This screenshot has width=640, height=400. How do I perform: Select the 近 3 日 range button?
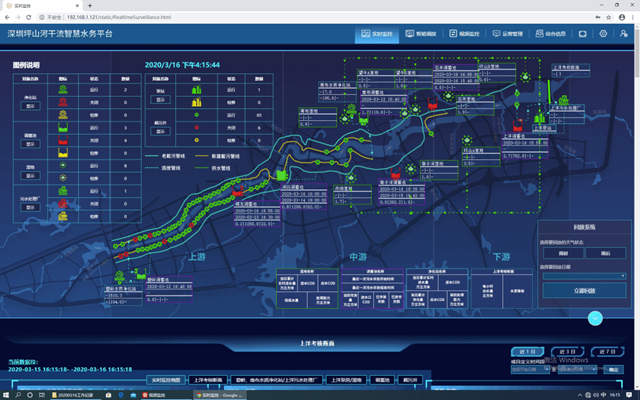567,352
